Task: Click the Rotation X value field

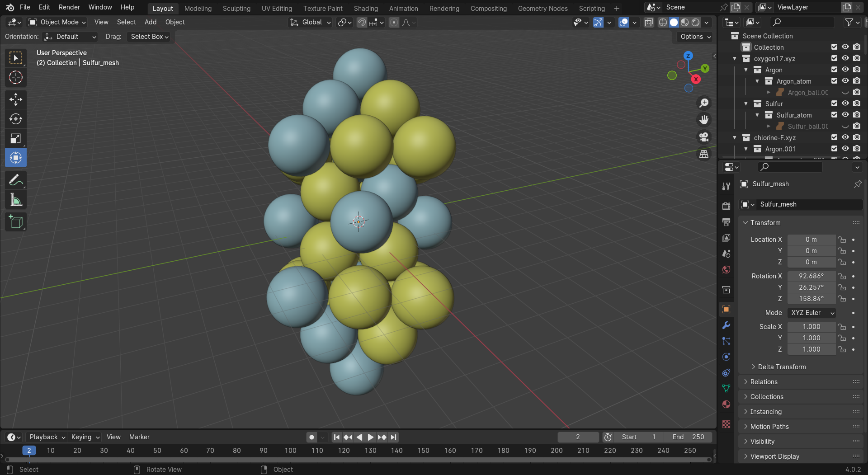Action: (811, 276)
